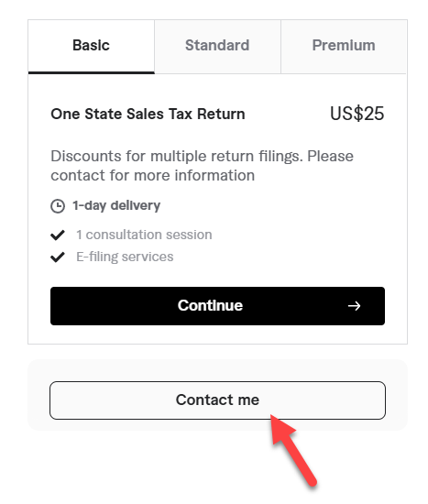This screenshot has height=504, width=428.
Task: Switch to the Standard package tab
Action: (217, 47)
